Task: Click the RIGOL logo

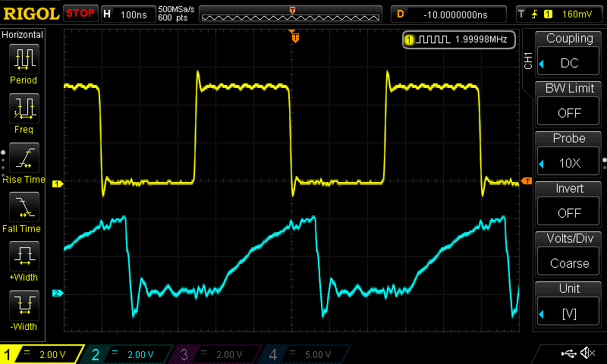Action: [x=31, y=14]
